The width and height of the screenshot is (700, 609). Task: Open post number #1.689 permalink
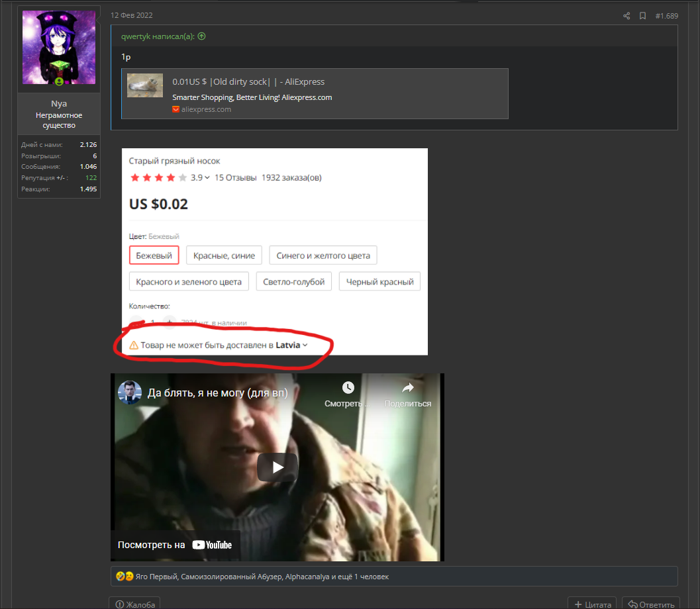[x=666, y=16]
